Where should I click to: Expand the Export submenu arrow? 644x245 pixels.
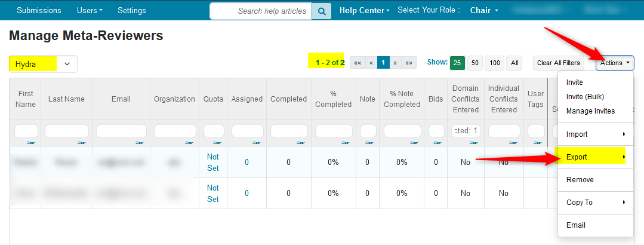tap(624, 157)
